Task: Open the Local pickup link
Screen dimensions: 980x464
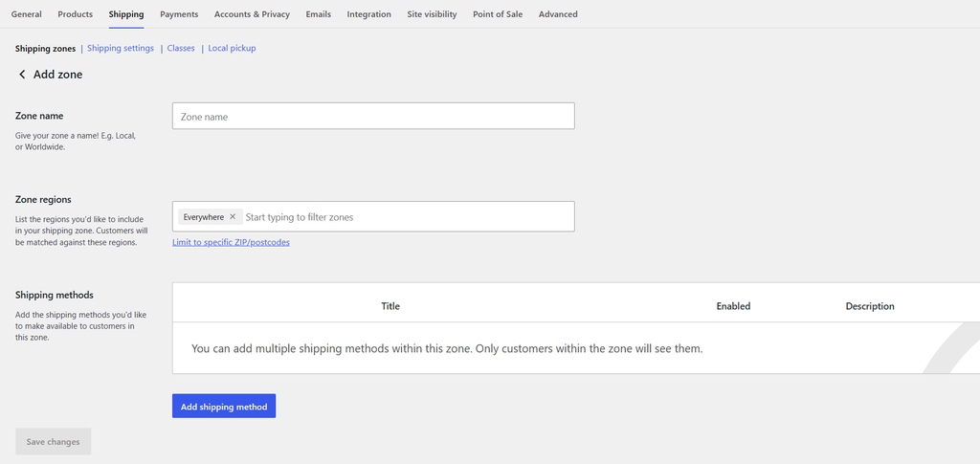Action: pyautogui.click(x=232, y=48)
